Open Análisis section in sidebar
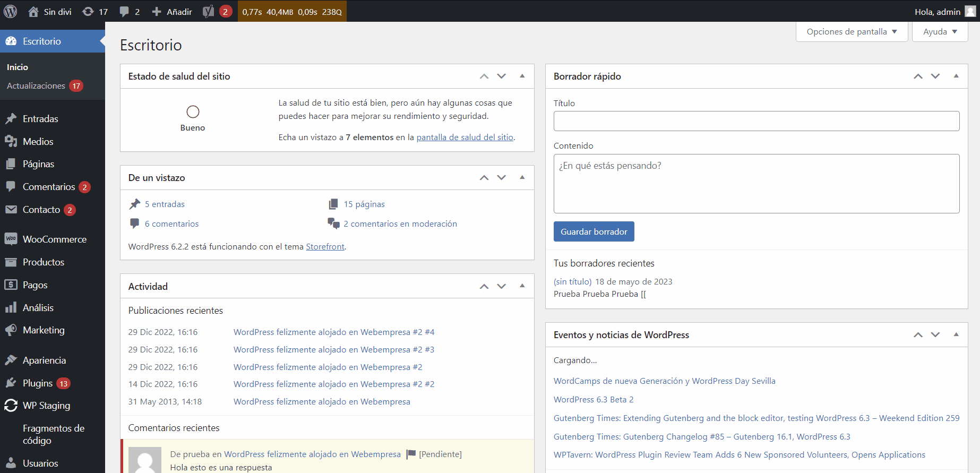Screen dimensions: 980x473 click(38, 308)
